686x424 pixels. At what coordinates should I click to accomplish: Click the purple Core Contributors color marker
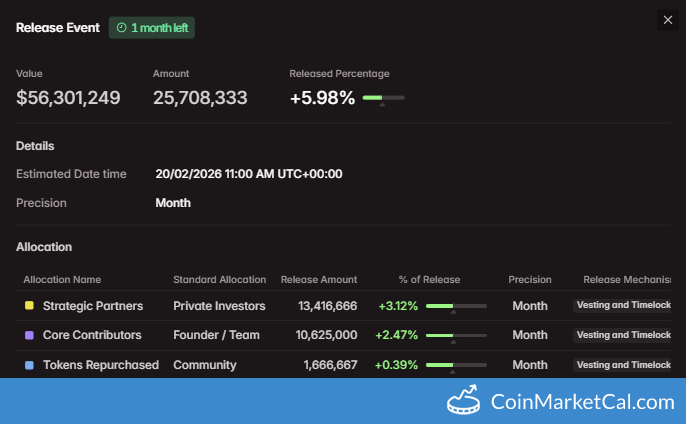(29, 335)
